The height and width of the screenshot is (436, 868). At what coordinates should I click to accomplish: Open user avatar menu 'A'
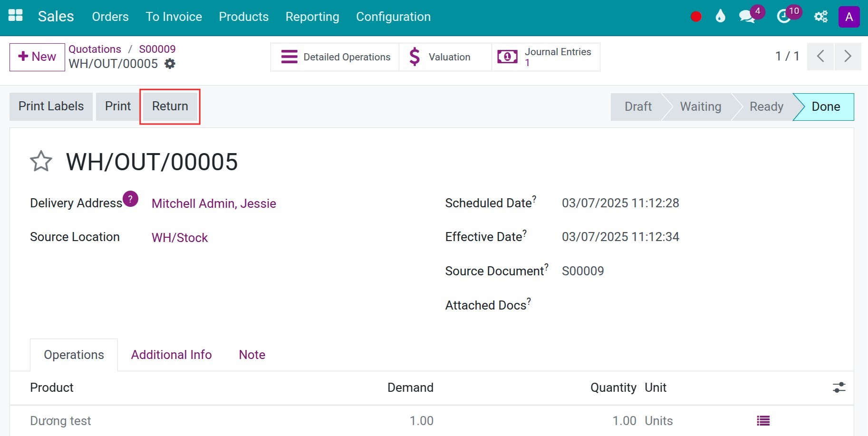[x=849, y=17]
